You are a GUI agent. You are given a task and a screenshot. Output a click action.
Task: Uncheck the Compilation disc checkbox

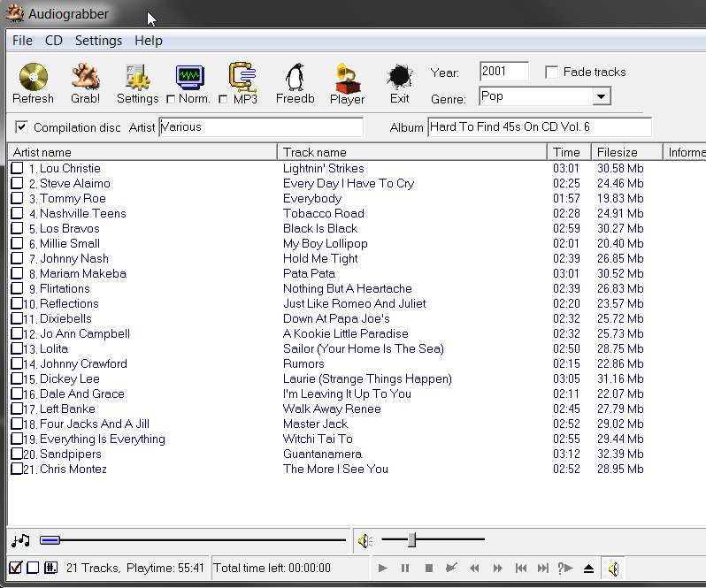tap(21, 126)
